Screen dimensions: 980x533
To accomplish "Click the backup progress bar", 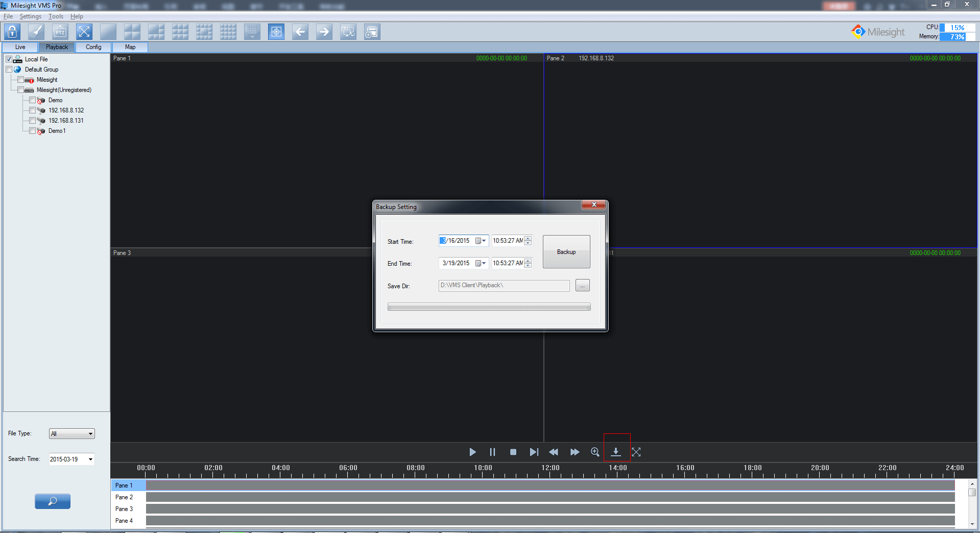I will 489,307.
